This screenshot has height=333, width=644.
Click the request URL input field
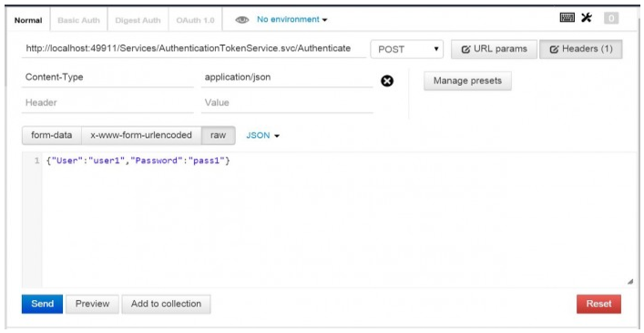tap(194, 49)
